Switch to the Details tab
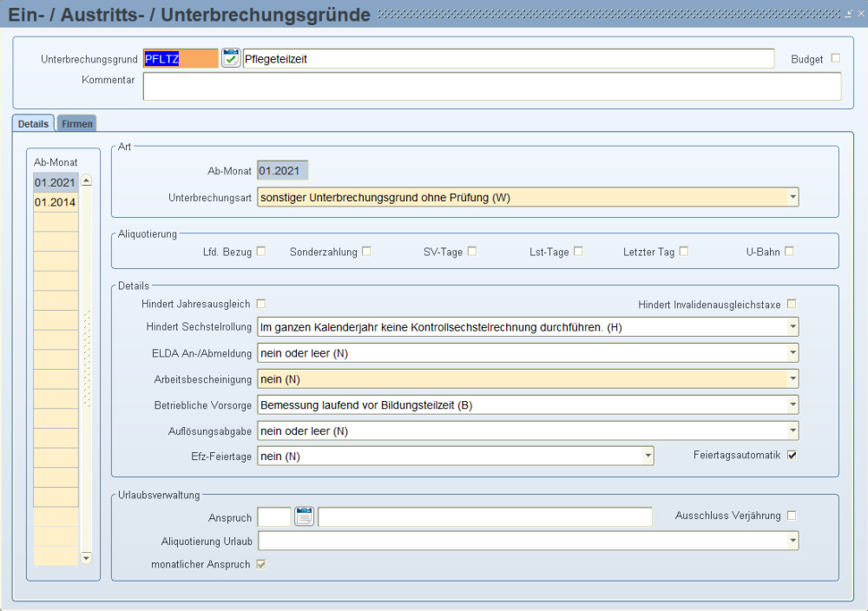The image size is (868, 611). [x=33, y=123]
